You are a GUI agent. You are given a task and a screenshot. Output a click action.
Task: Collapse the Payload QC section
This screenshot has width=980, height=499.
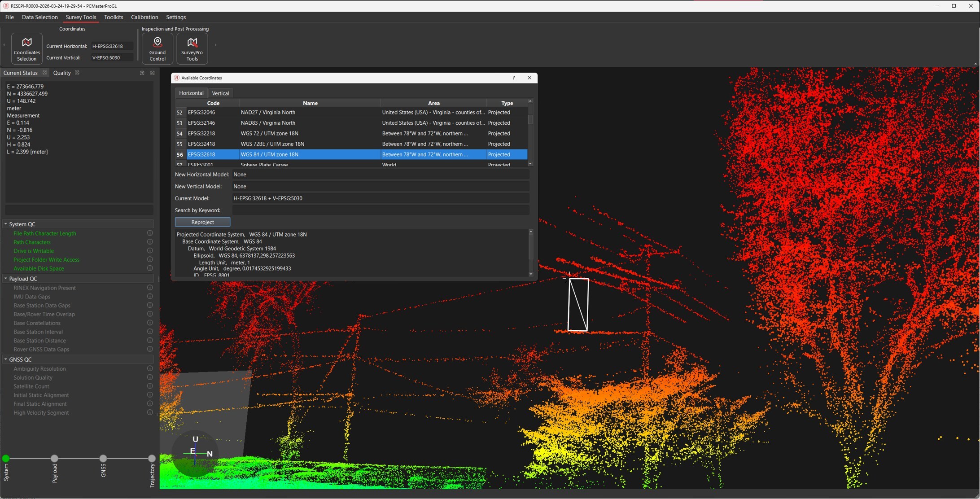tap(6, 279)
